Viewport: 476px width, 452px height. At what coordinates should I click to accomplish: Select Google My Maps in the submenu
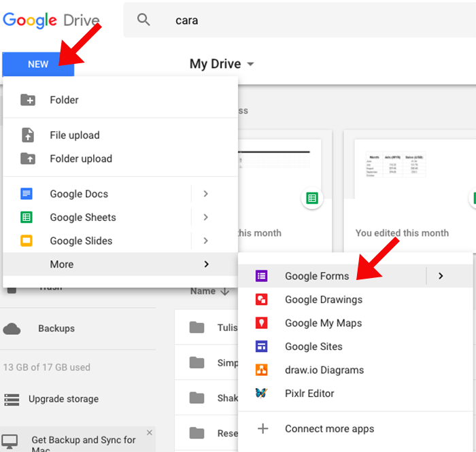356,323
